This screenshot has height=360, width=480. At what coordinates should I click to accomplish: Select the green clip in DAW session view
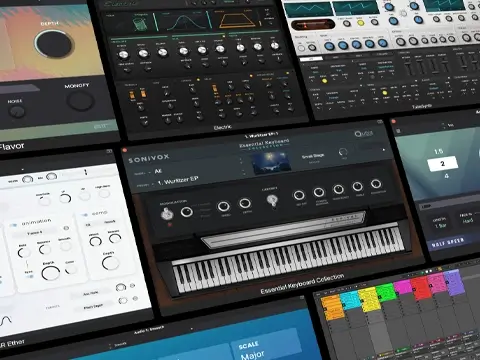tap(386, 292)
